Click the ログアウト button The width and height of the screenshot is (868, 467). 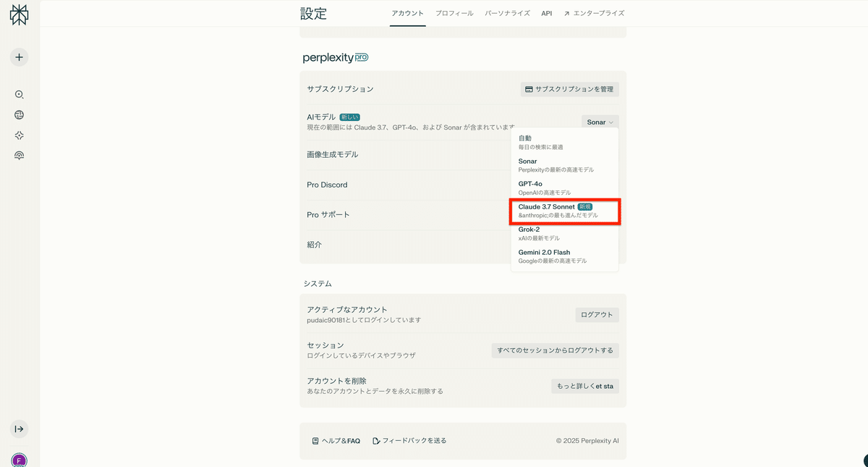coord(597,315)
